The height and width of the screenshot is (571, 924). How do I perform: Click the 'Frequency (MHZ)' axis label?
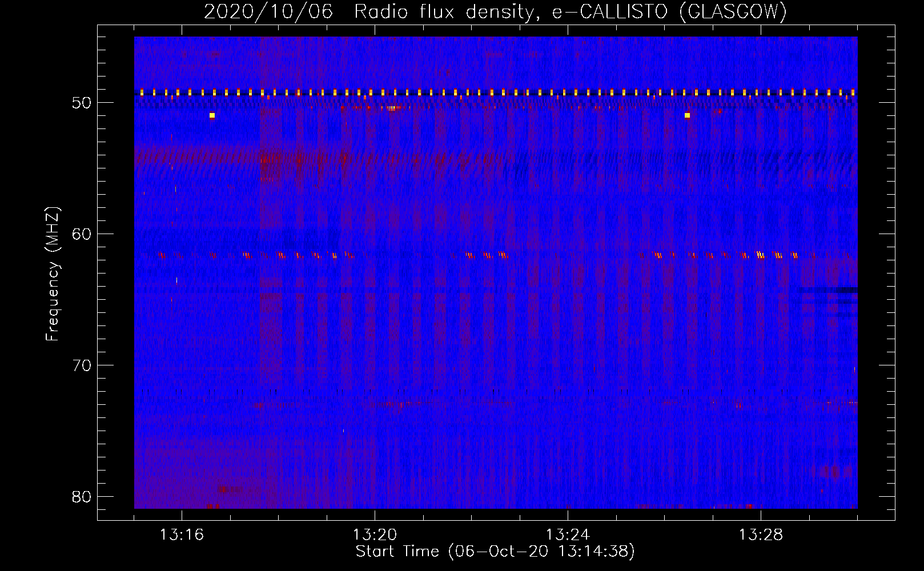point(53,274)
